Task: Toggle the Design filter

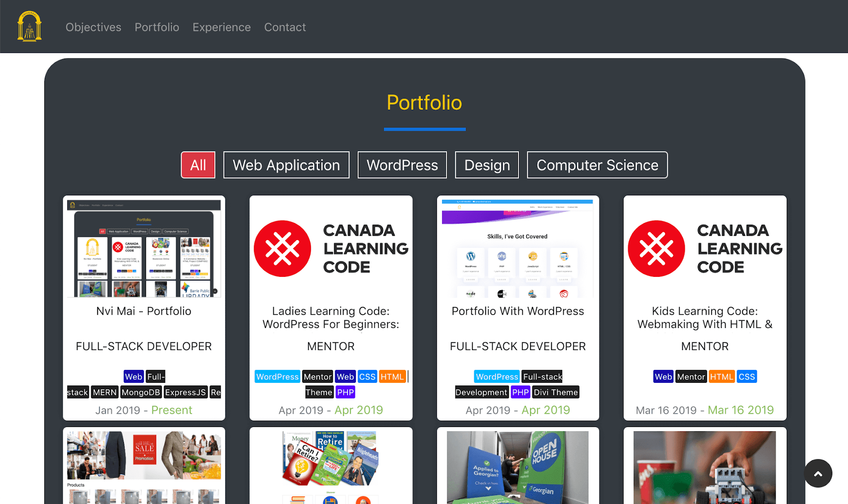Action: click(487, 164)
